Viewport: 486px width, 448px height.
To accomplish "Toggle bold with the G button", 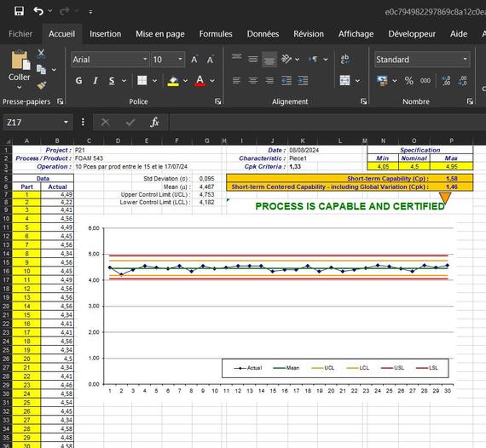I will pos(78,81).
